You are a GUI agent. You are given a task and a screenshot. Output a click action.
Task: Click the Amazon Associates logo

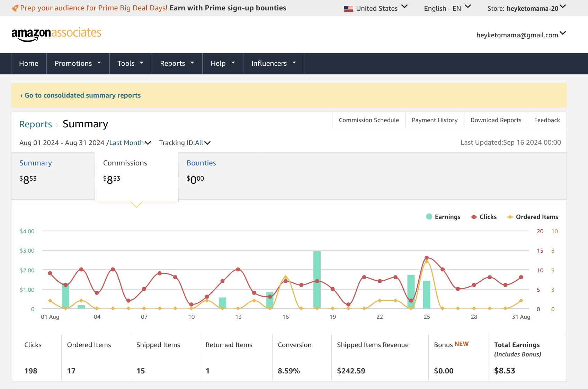(x=56, y=34)
